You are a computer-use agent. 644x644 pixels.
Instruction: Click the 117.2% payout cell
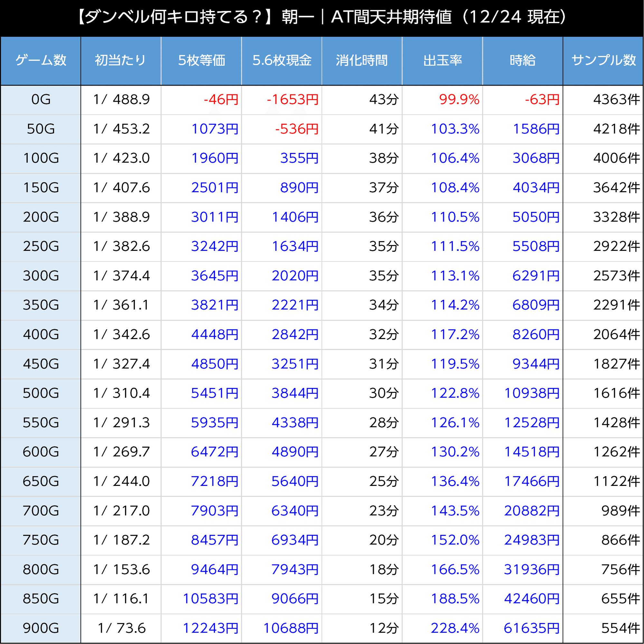[x=442, y=335]
